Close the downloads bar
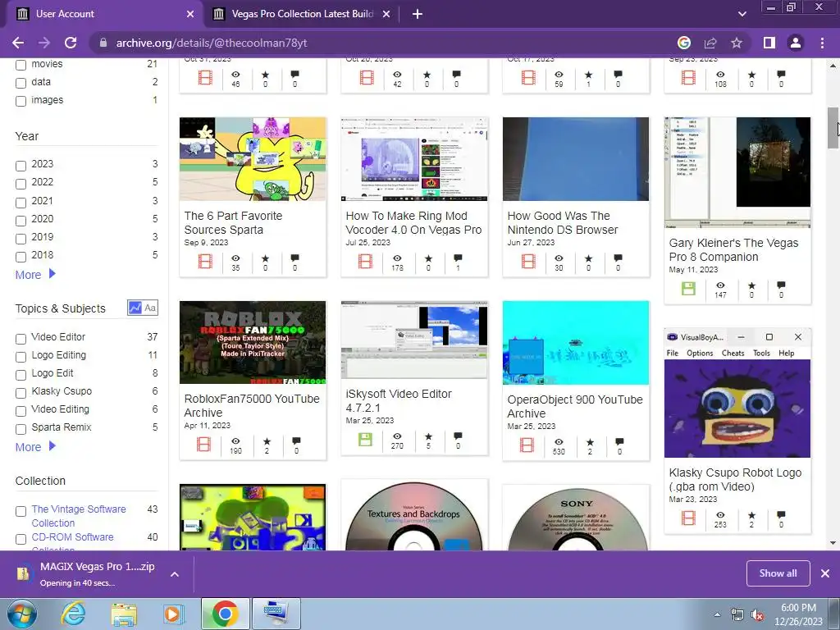This screenshot has height=630, width=840. tap(825, 573)
